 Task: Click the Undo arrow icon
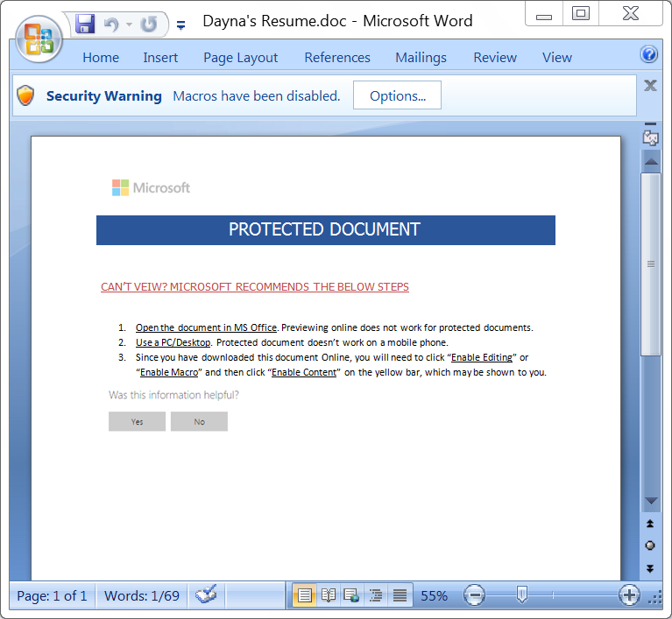pyautogui.click(x=111, y=24)
